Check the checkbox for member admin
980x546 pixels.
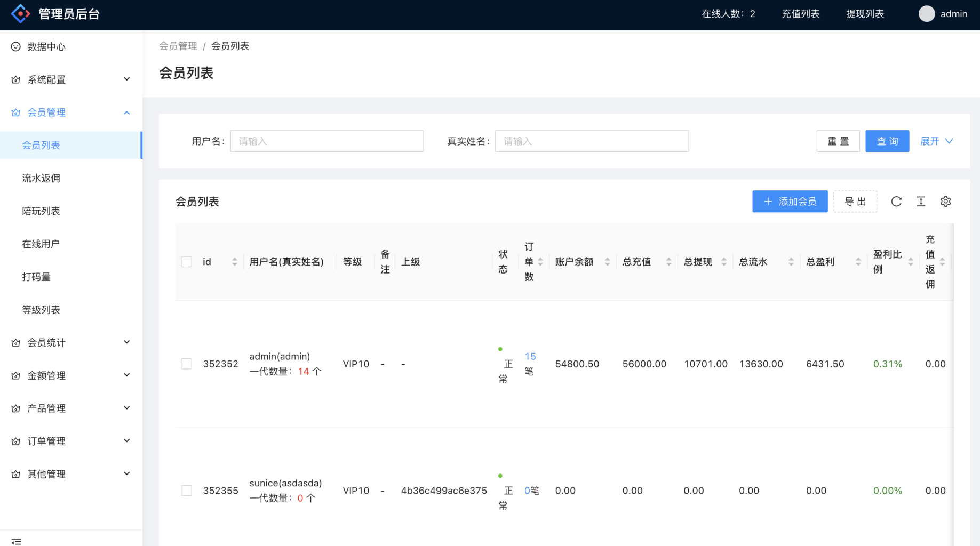[186, 364]
